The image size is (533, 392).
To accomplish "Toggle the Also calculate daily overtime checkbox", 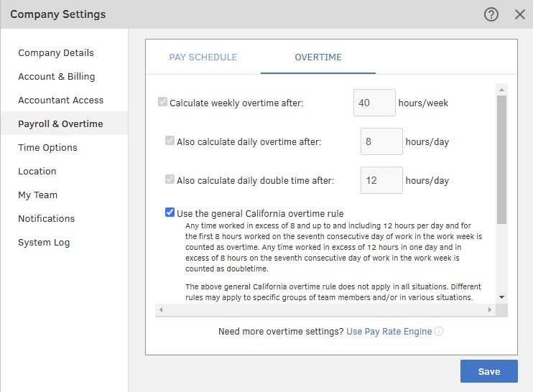I will (170, 140).
